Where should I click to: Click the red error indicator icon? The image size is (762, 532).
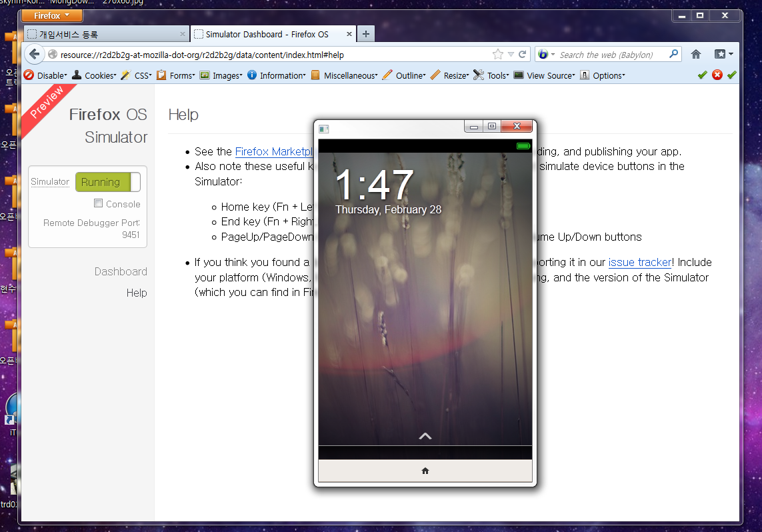717,75
